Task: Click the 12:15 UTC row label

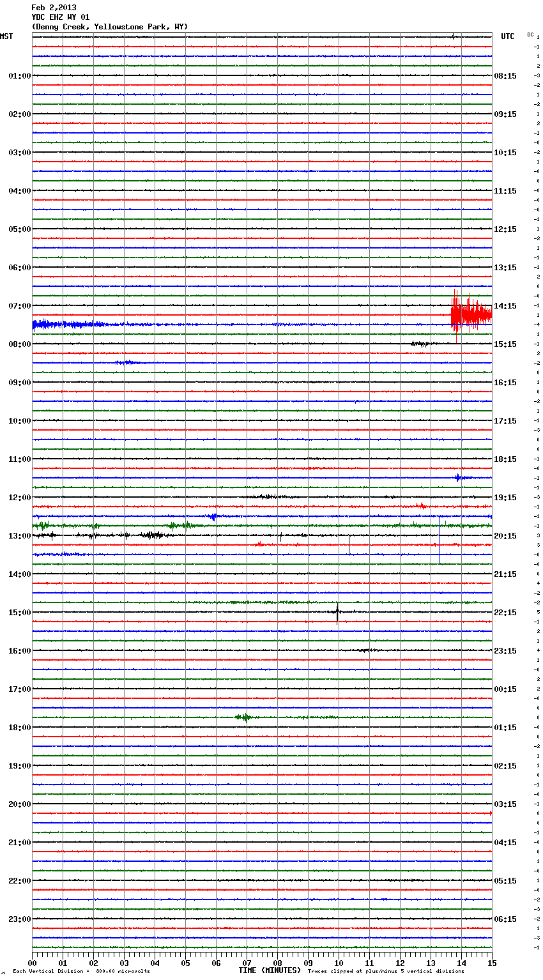Action: click(505, 229)
